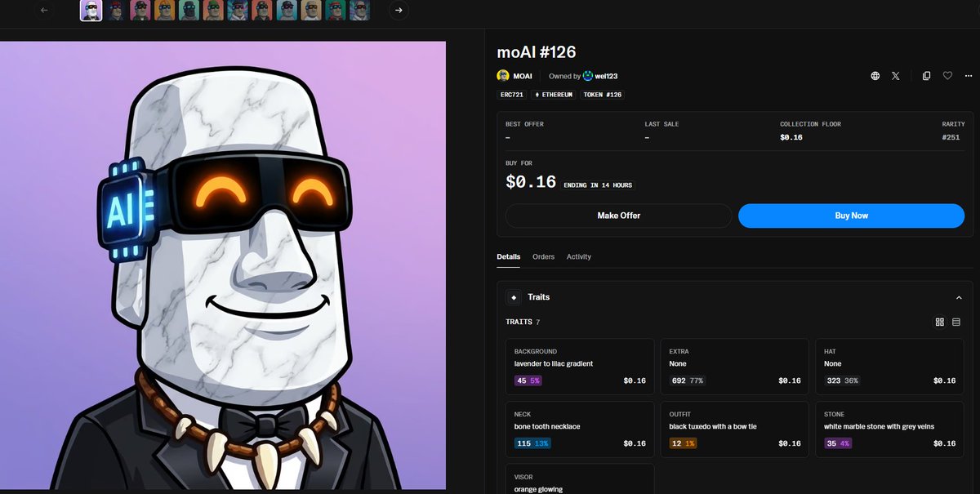980x494 pixels.
Task: Click the ENDING IN 14 HOURS label
Action: pyautogui.click(x=598, y=185)
